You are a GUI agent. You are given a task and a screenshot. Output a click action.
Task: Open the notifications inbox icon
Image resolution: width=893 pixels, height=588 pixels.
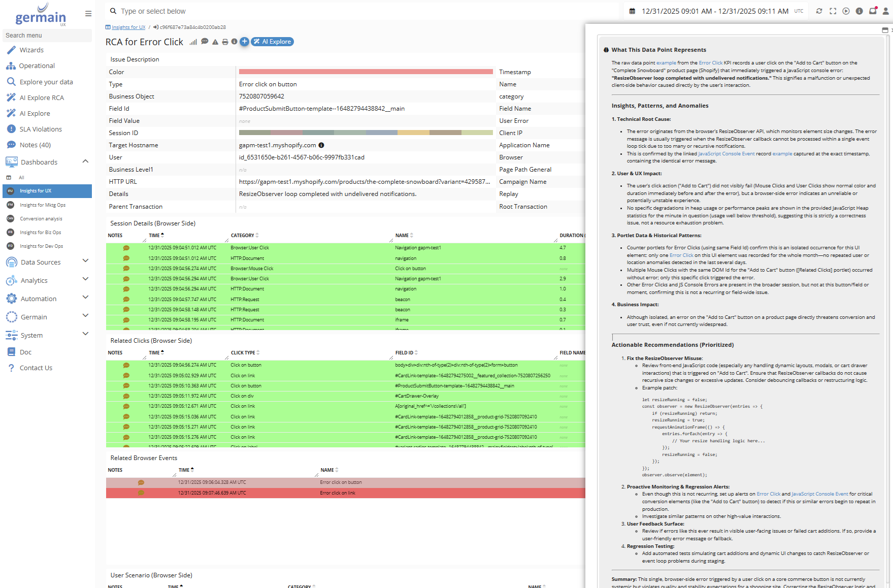873,11
